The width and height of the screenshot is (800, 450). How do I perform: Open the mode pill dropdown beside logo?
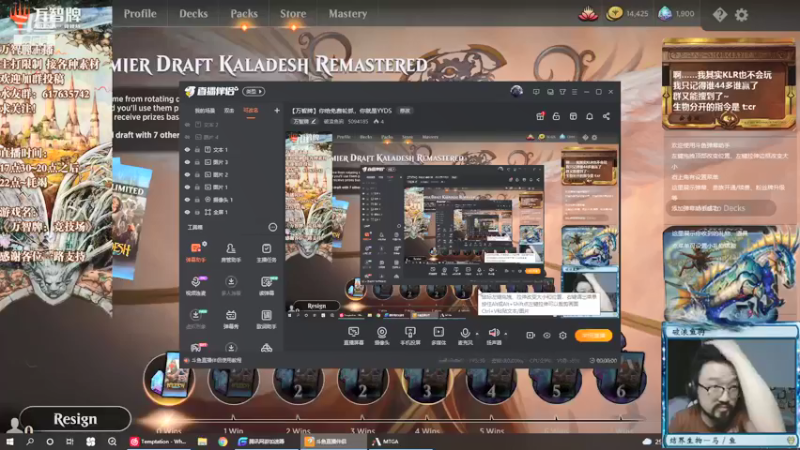(254, 91)
